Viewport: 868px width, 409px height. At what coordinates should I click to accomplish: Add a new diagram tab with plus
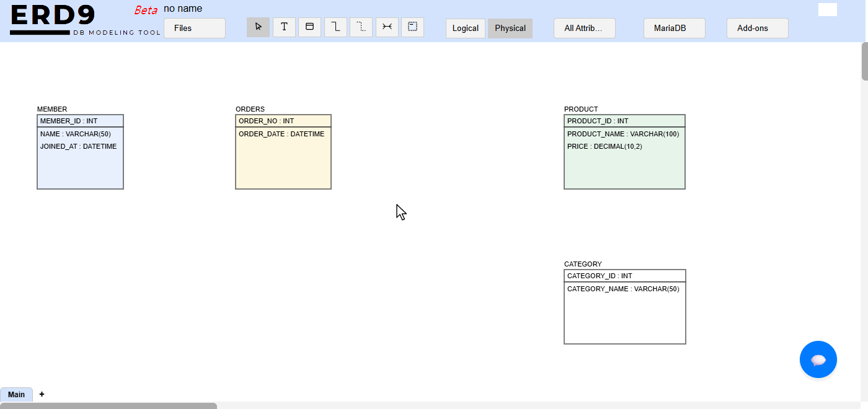tap(42, 394)
